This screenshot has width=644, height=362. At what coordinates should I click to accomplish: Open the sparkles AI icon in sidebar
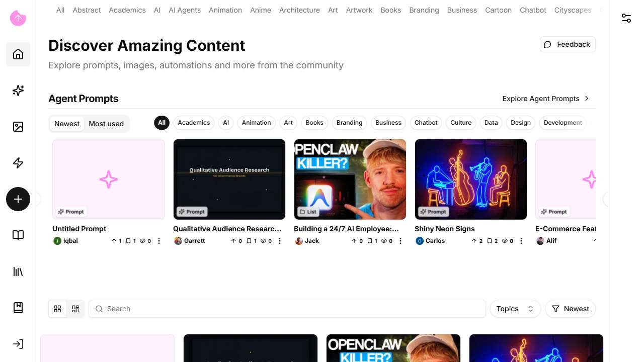pyautogui.click(x=18, y=90)
